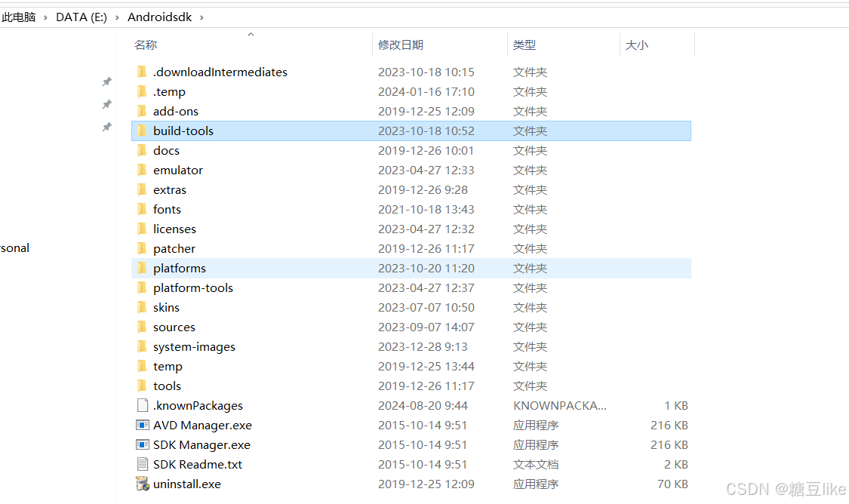
Task: Click the licenses folder icon
Action: (142, 229)
